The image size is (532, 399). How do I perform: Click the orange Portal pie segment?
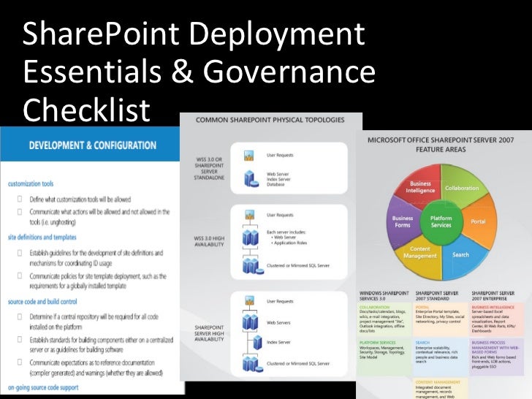point(479,222)
